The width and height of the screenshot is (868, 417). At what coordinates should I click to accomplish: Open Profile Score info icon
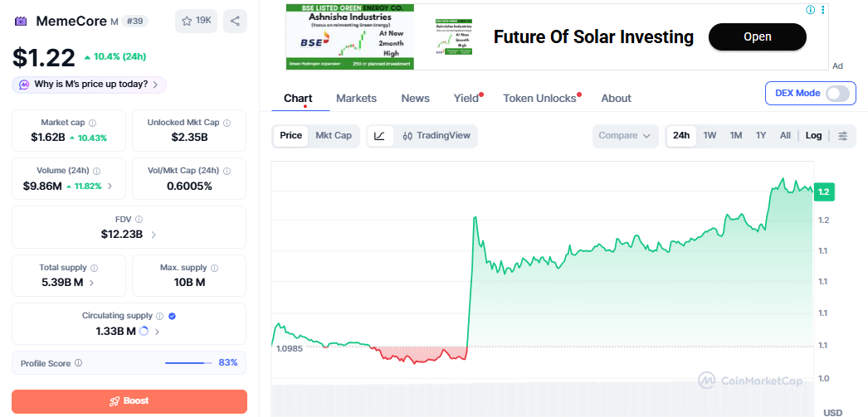[x=78, y=363]
